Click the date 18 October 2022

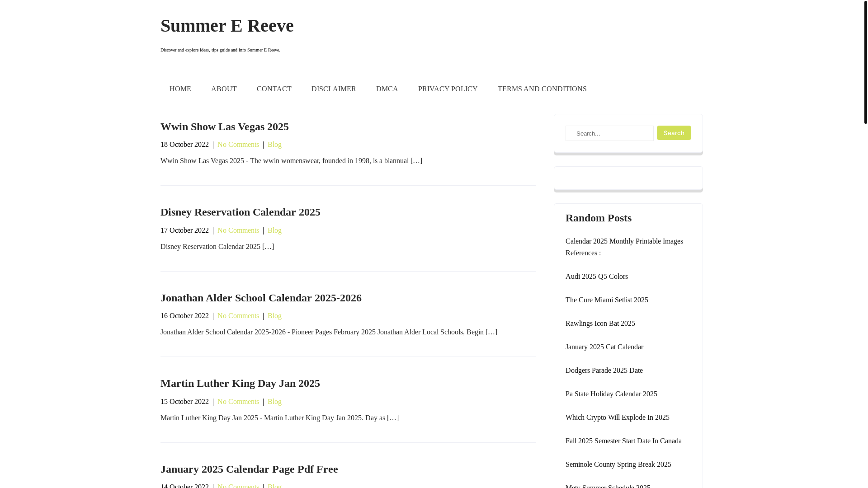tap(184, 145)
